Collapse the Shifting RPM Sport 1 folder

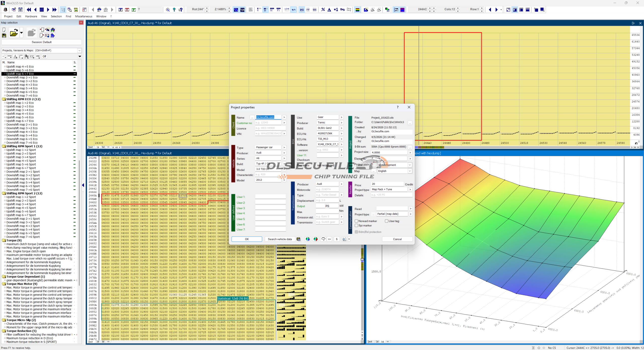pos(4,146)
